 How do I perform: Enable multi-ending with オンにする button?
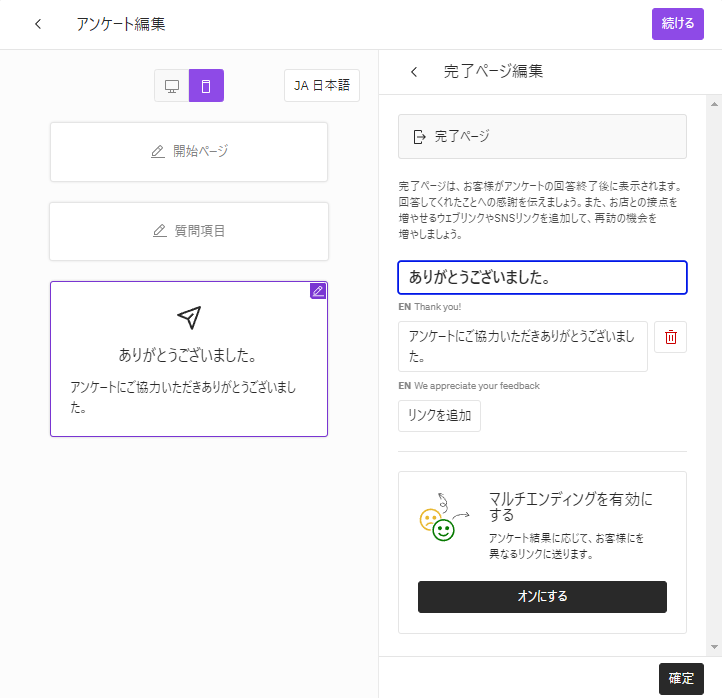542,596
